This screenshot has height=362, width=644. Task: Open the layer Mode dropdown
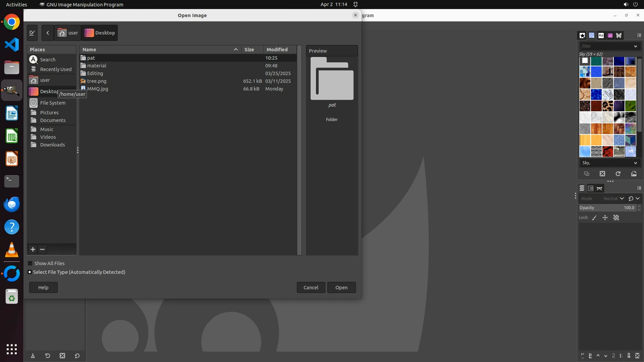click(x=602, y=198)
